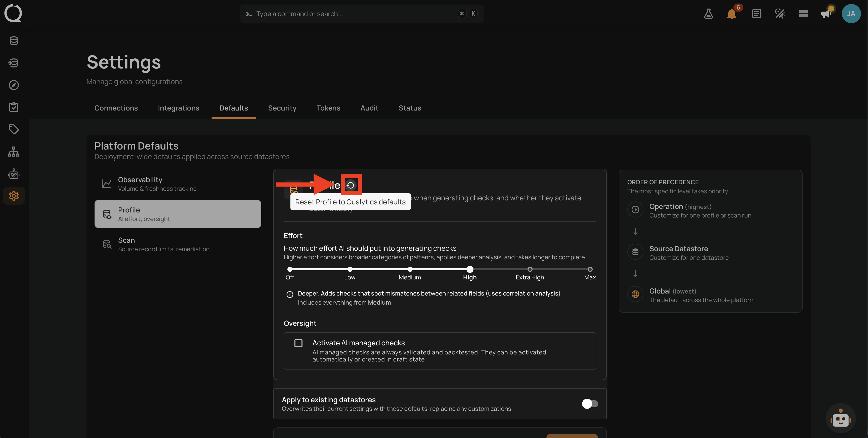The image size is (868, 438).
Task: Click the 'Effort' section label
Action: (293, 236)
